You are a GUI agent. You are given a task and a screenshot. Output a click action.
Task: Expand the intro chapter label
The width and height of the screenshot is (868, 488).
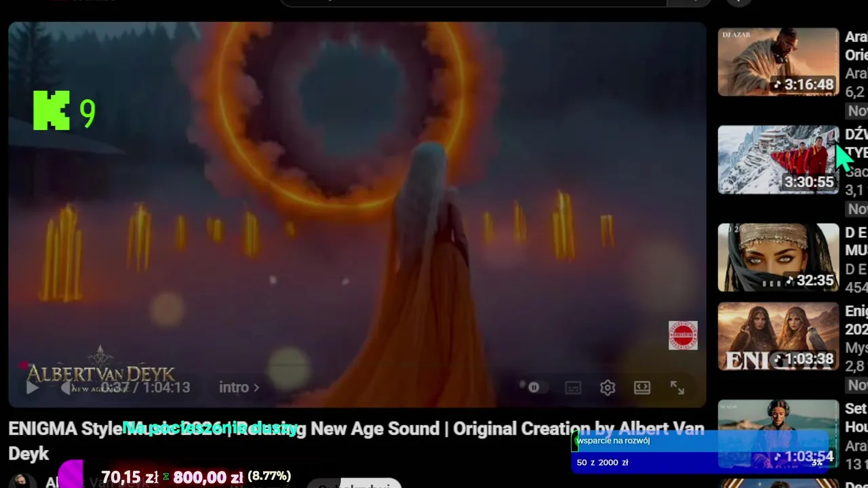pos(239,387)
